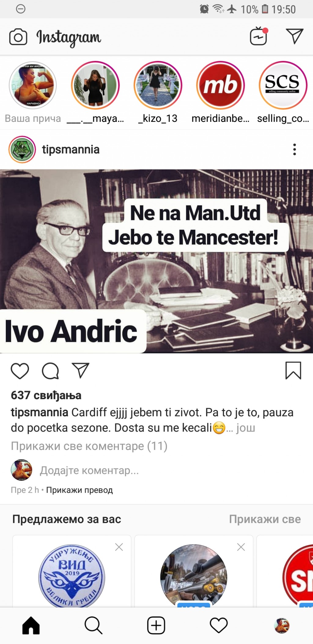Show all 11 comments
Screen dimensions: 313x644
[89, 446]
